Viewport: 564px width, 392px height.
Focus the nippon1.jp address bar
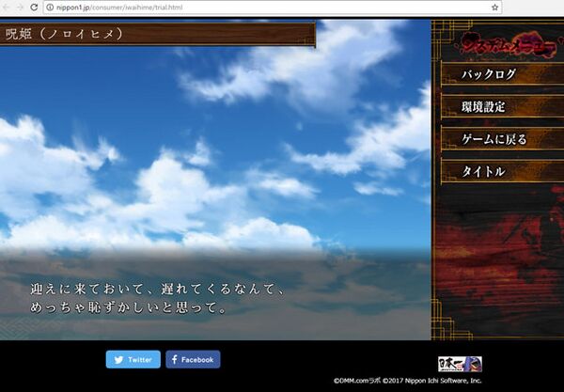(273, 8)
